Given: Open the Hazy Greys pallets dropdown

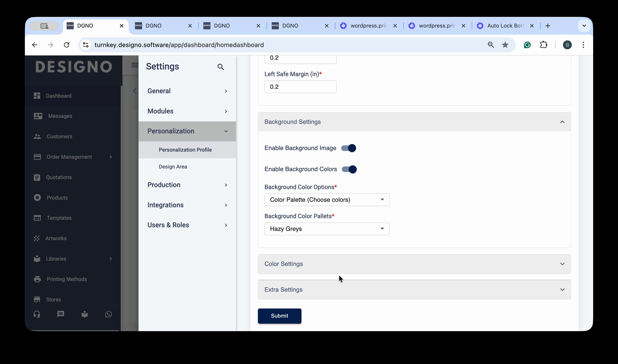Looking at the screenshot, I should click(x=327, y=229).
